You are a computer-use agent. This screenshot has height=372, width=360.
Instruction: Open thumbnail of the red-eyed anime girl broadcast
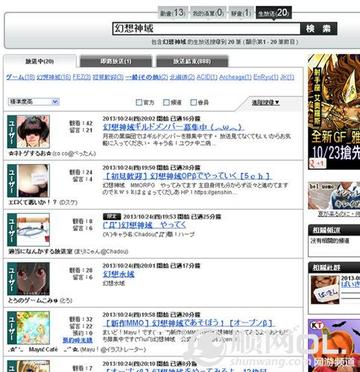click(33, 279)
